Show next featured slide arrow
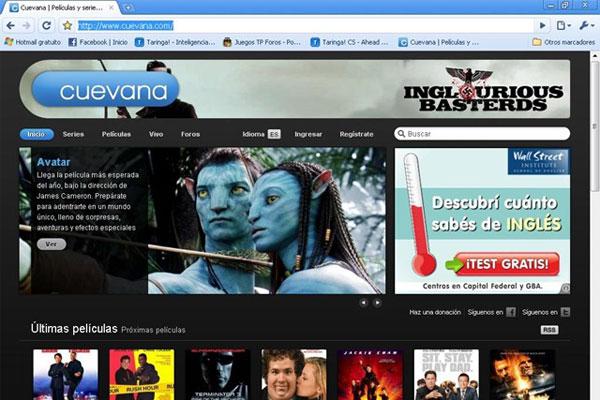 [377, 303]
